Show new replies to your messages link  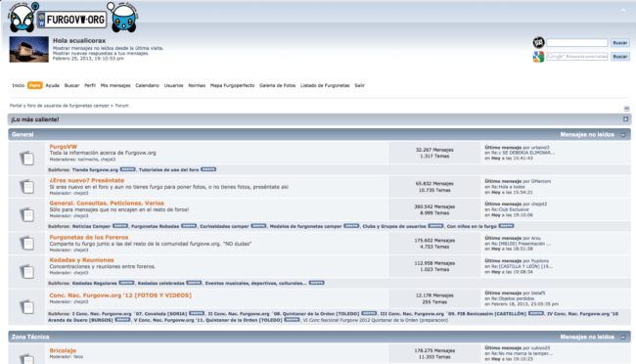[101, 53]
